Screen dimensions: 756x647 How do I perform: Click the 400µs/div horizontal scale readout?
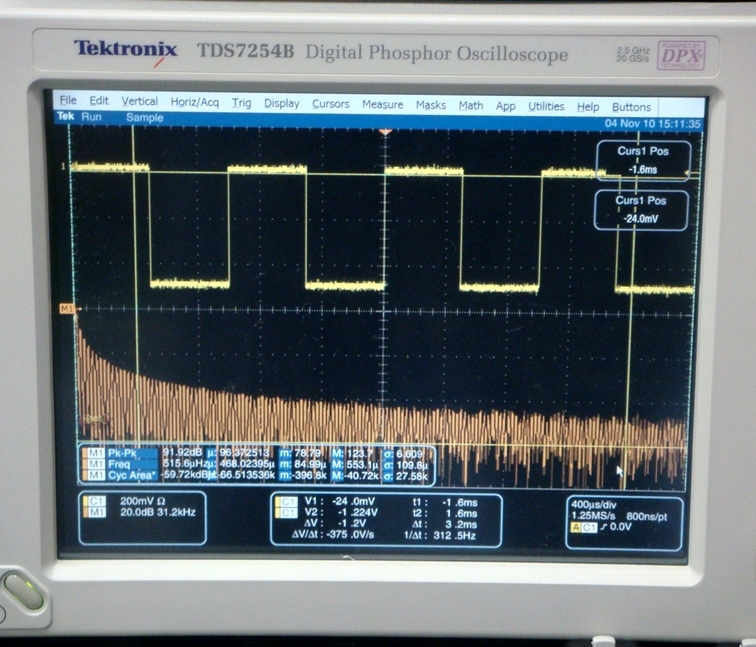coord(594,505)
